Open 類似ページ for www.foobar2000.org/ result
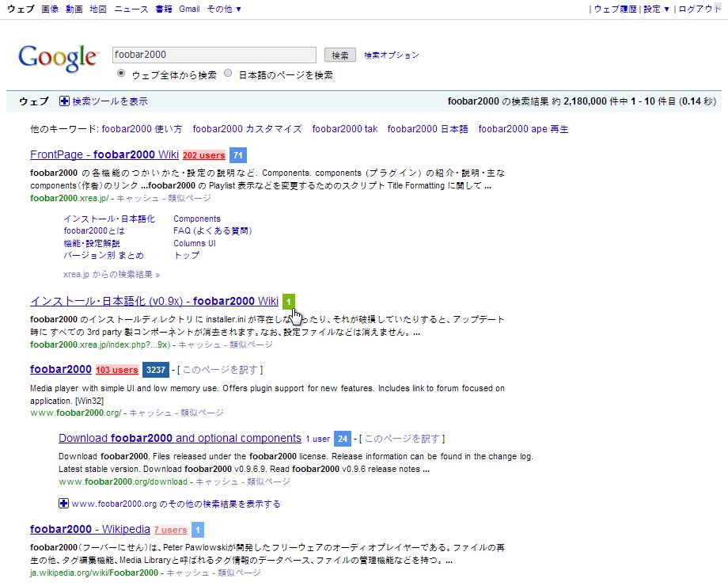Viewport: 728px width, 586px height. coord(202,413)
